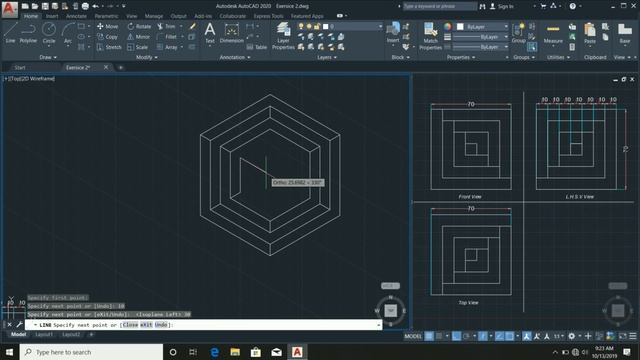Open the Array tool
The height and width of the screenshot is (360, 640).
[167, 47]
